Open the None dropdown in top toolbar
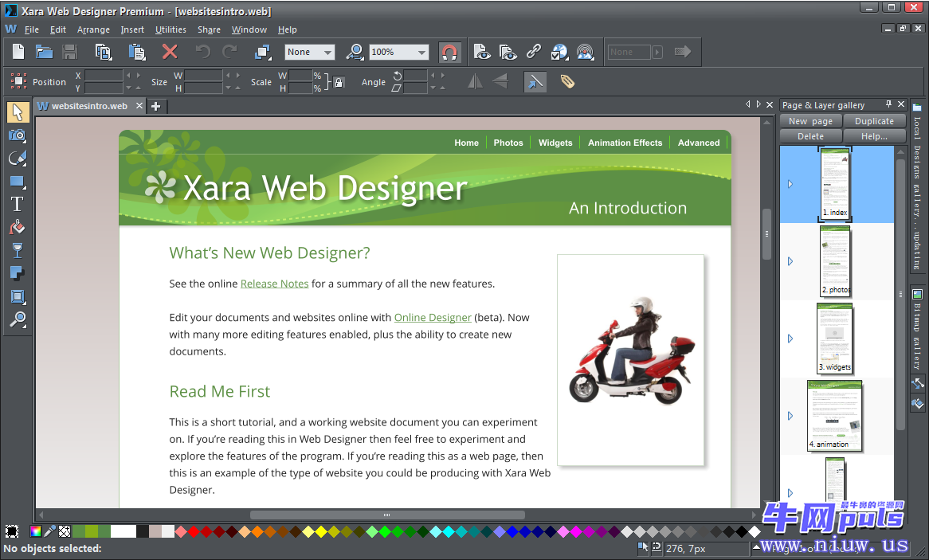 coord(309,52)
